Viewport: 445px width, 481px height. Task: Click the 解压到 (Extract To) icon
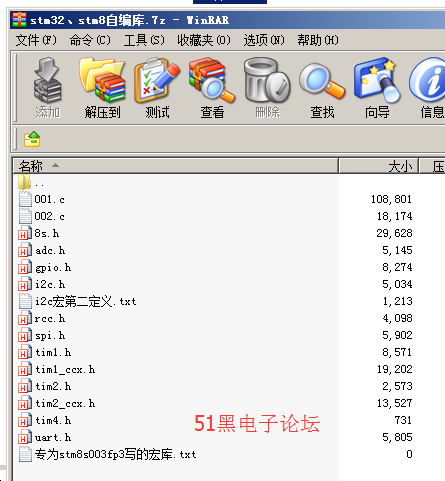(x=102, y=88)
